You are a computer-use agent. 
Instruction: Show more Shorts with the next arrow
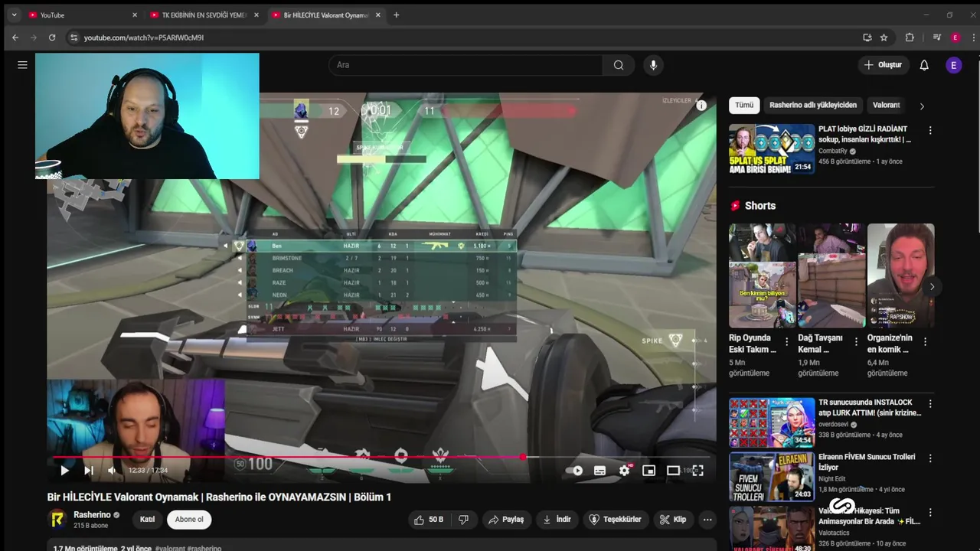click(x=932, y=287)
